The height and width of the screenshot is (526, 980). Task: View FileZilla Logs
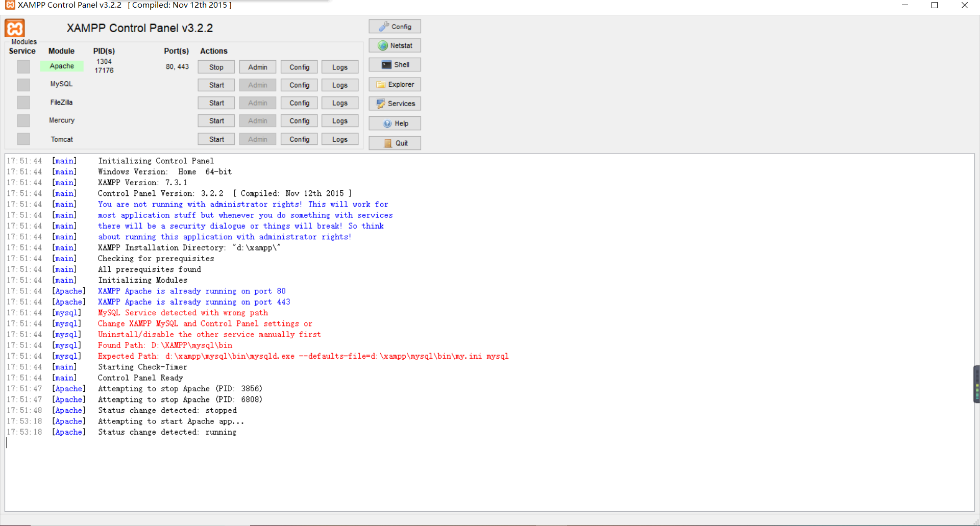click(x=340, y=103)
